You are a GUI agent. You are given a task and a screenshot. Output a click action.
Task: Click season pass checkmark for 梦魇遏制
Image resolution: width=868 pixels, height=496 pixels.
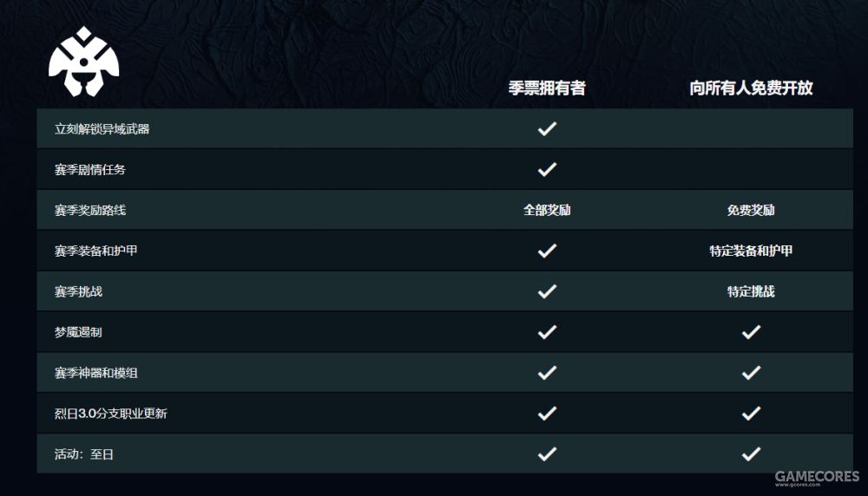pyautogui.click(x=547, y=332)
